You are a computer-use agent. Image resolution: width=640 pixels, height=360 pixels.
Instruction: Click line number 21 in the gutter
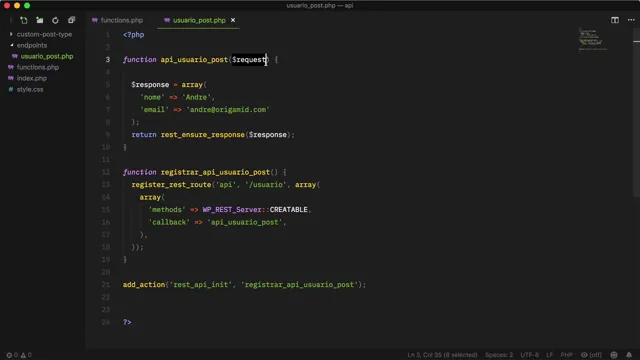106,284
